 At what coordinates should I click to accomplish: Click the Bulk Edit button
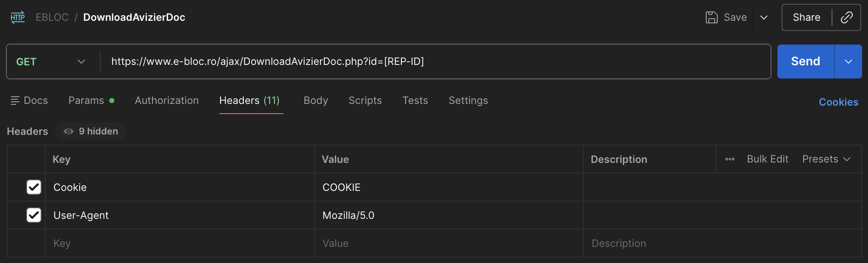pos(767,159)
